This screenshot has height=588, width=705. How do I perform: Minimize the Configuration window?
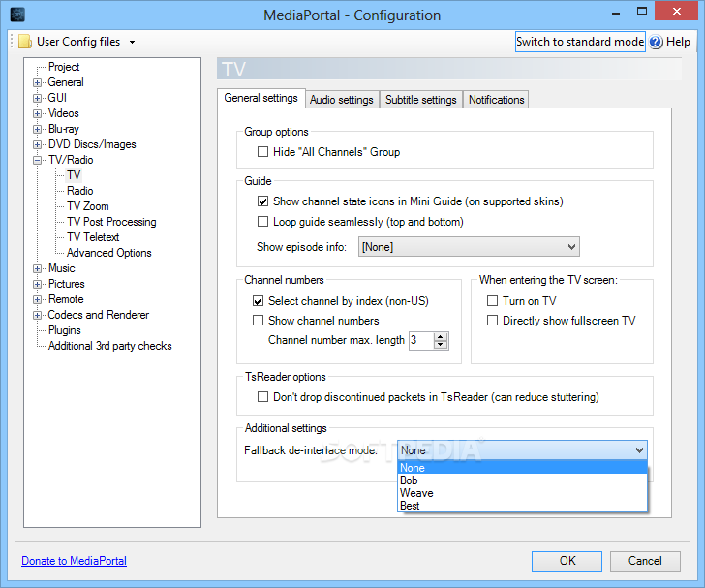(616, 13)
